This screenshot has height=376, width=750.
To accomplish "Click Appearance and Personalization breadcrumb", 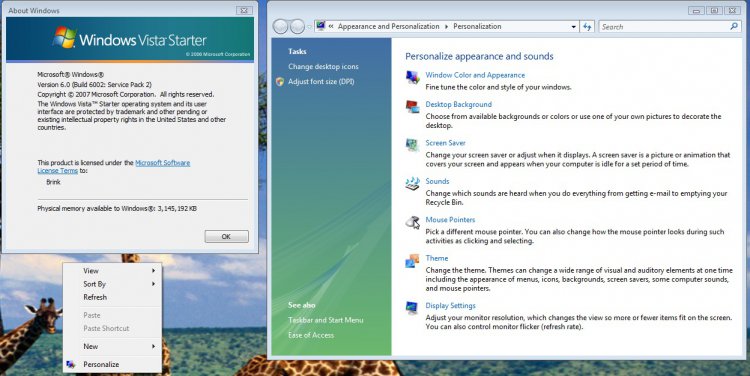I will [388, 27].
